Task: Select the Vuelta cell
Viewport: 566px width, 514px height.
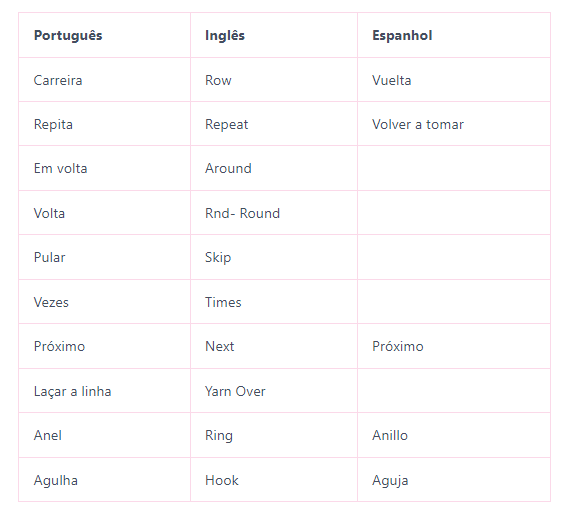Action: 454,80
